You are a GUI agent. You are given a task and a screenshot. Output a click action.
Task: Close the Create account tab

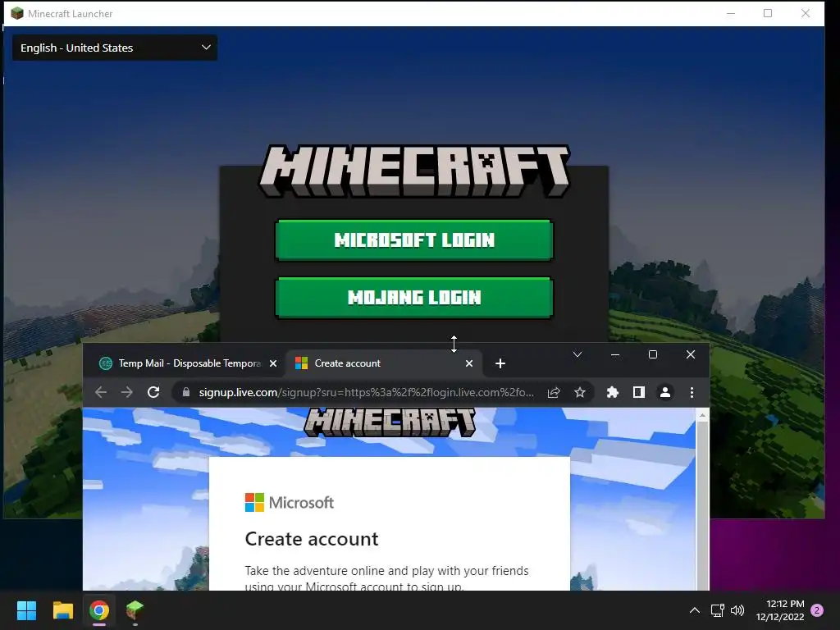pyautogui.click(x=468, y=363)
